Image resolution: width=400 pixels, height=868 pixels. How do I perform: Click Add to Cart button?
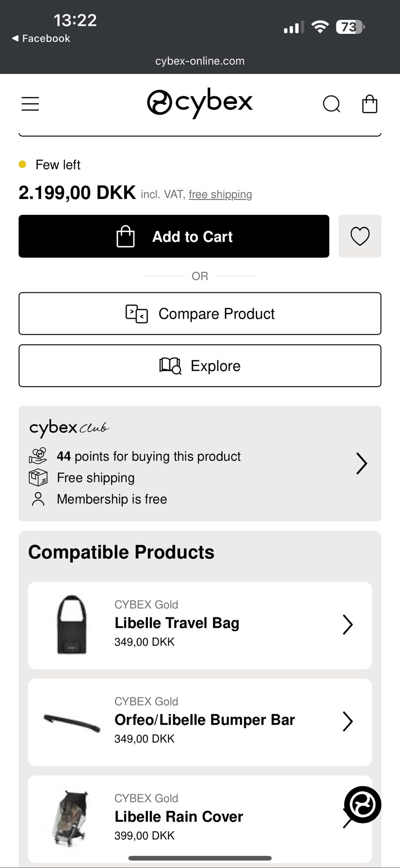click(x=174, y=236)
